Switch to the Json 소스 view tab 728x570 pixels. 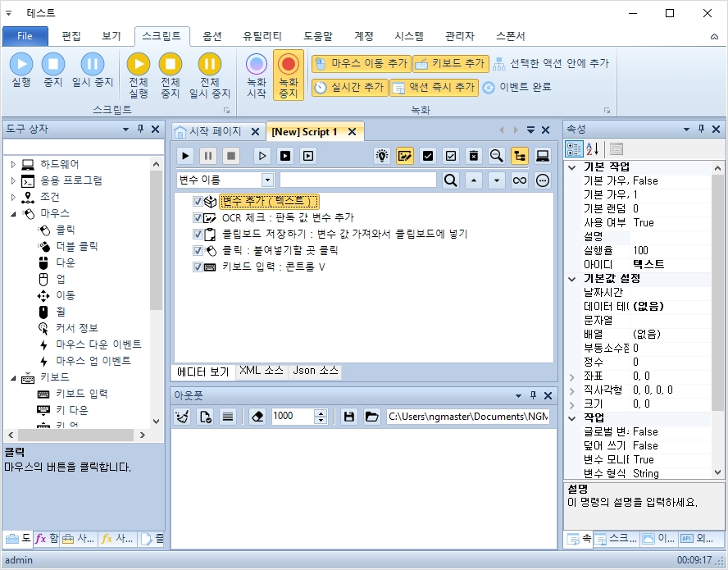pos(316,371)
